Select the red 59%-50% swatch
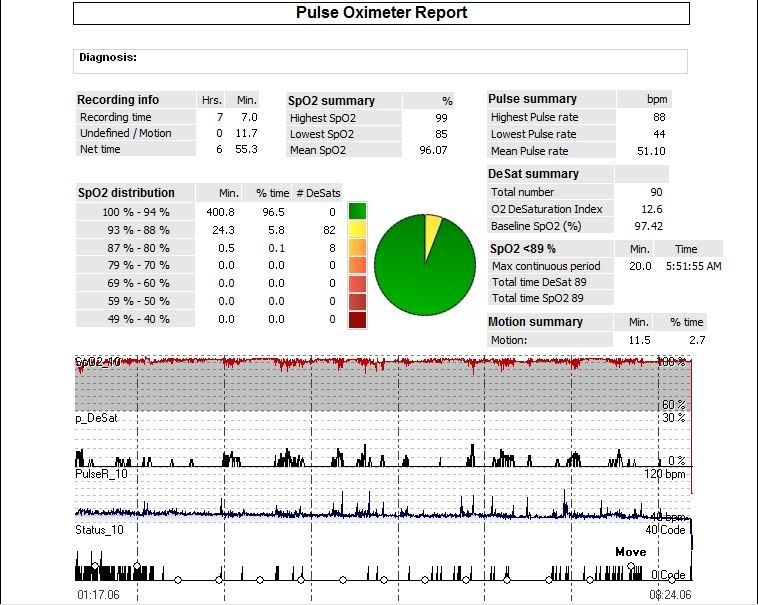This screenshot has height=605, width=758. tap(357, 302)
